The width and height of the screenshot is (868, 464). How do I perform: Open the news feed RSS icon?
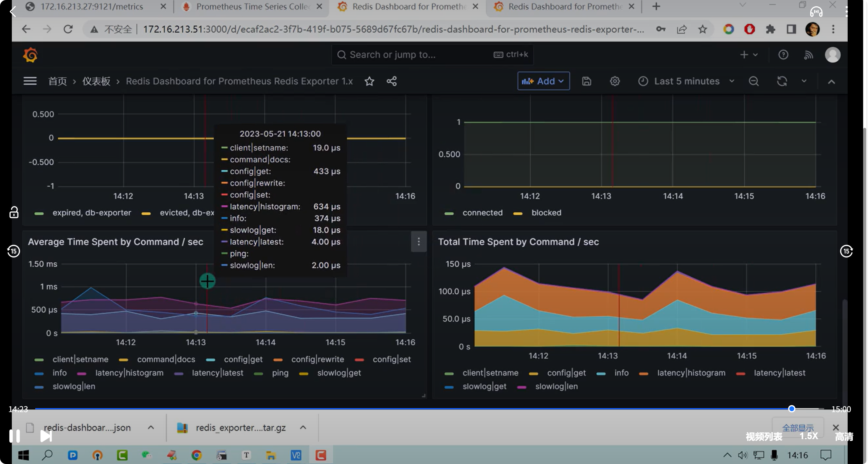808,55
